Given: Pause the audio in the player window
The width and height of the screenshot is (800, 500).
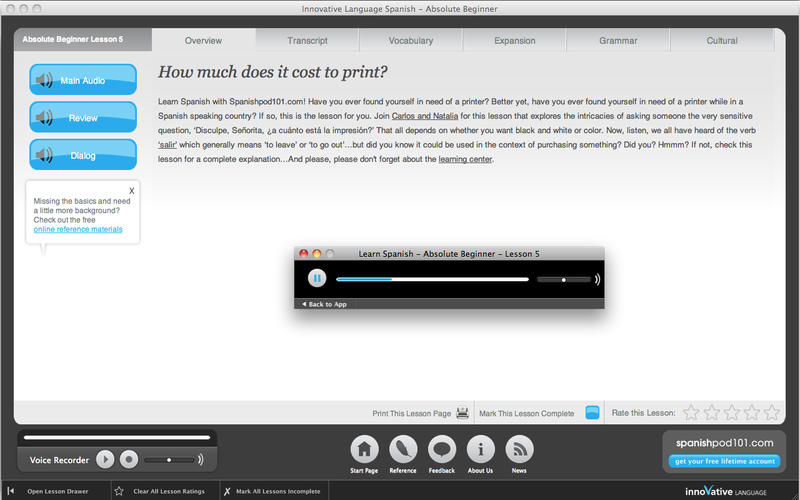Looking at the screenshot, I should point(317,278).
